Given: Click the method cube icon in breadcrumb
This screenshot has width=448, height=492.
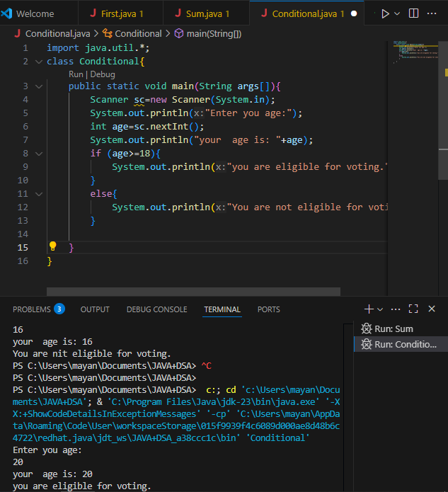Looking at the screenshot, I should tap(179, 33).
